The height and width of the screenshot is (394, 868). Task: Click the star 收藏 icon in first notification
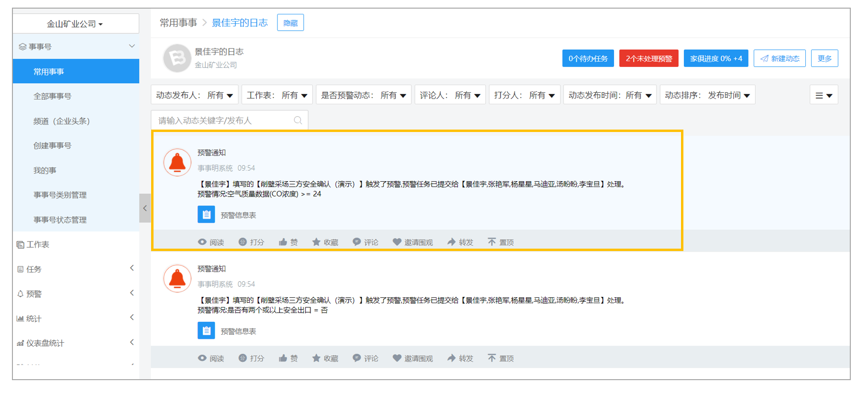coord(316,242)
